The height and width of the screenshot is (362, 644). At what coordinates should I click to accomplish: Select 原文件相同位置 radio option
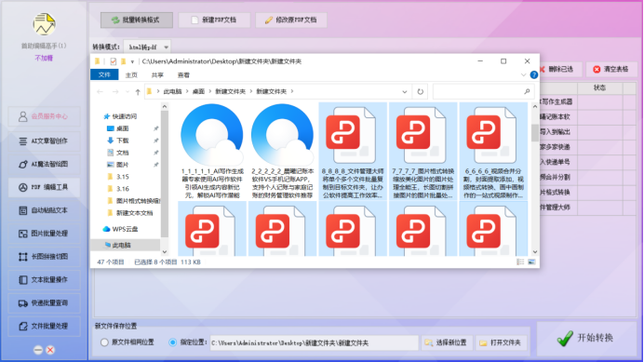[104, 342]
